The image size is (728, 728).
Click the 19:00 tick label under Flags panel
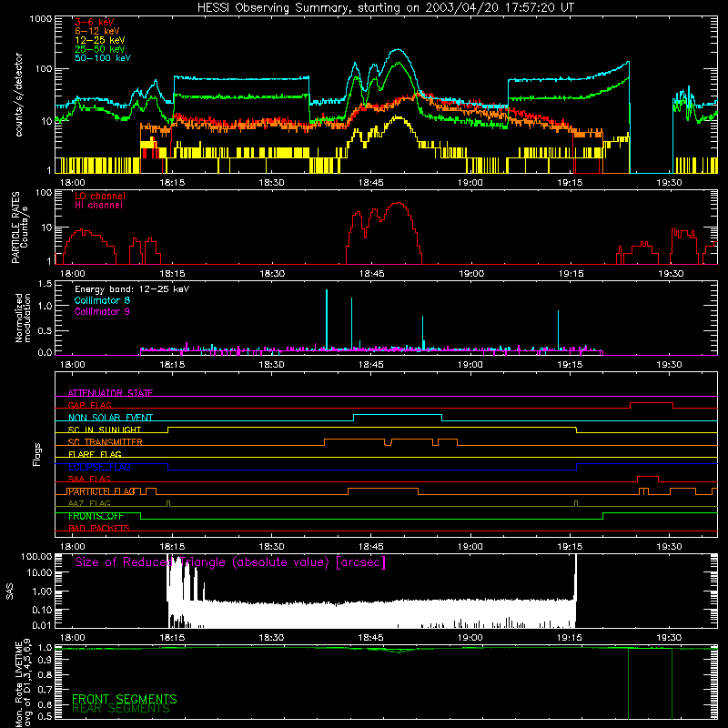(x=470, y=547)
